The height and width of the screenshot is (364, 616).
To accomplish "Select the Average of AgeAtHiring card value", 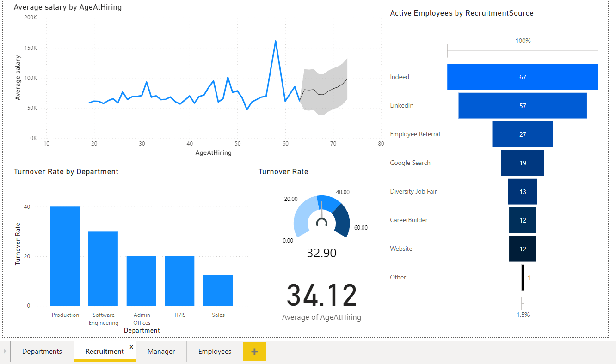I will pos(321,296).
